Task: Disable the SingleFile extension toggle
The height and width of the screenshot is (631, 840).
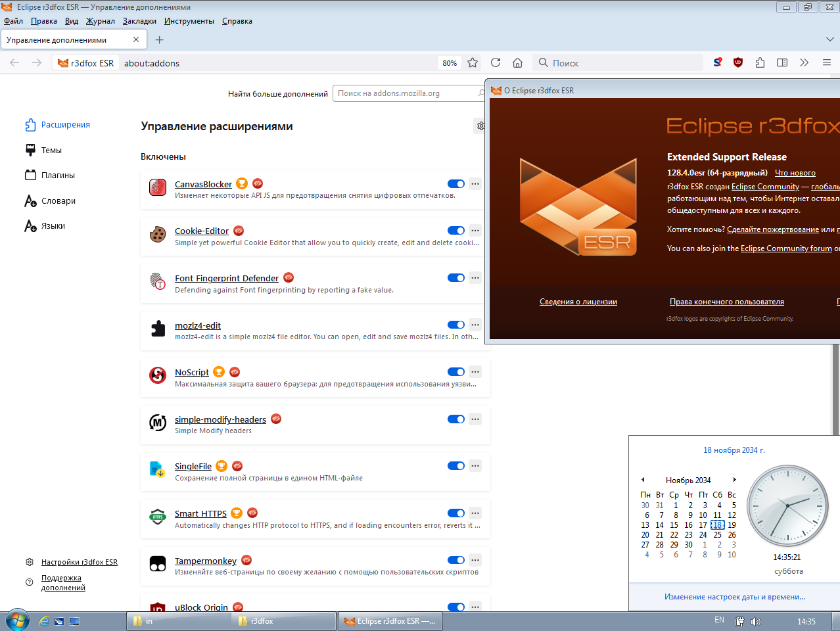Action: (456, 466)
